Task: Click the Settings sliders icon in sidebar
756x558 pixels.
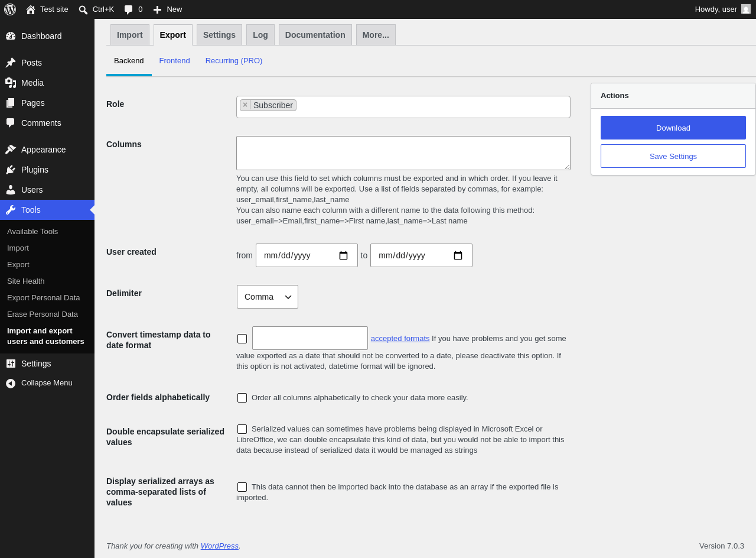Action: coord(11,364)
